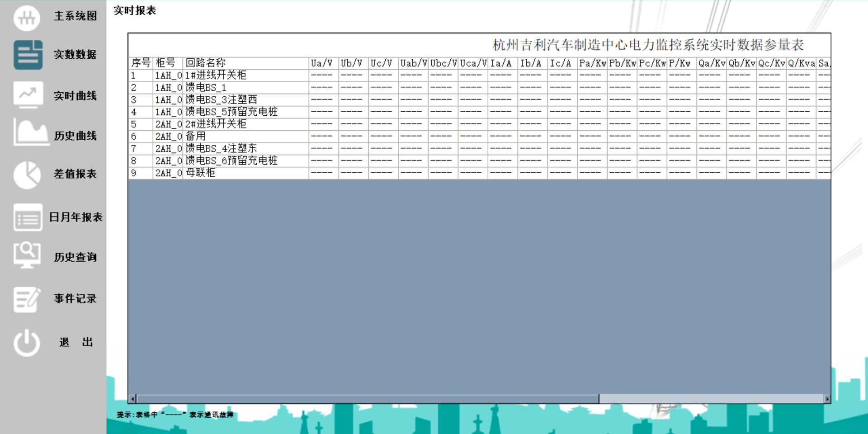
Task: Click the 日月年报表 list report icon
Action: tap(27, 218)
